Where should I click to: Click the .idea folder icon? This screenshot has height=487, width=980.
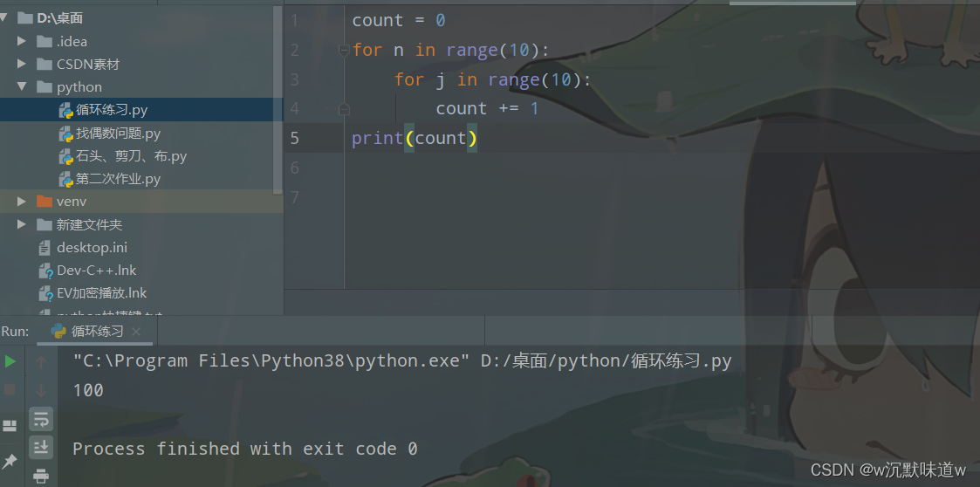(45, 41)
